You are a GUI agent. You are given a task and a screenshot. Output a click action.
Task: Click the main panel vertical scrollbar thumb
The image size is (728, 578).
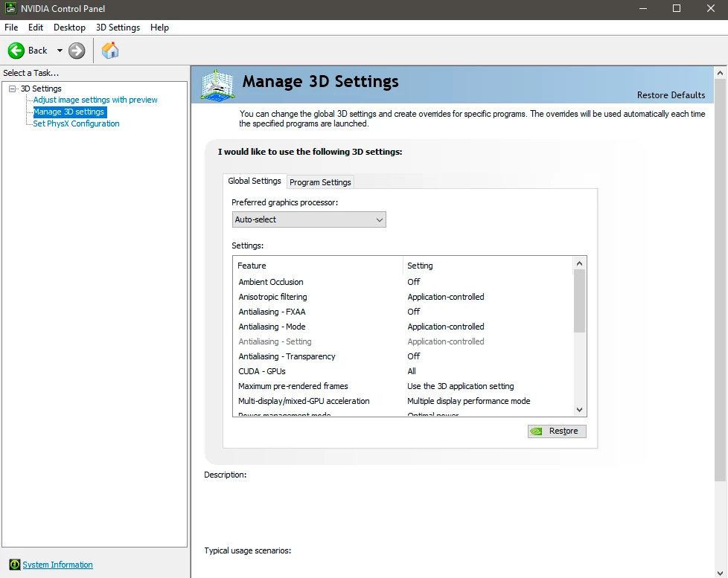tap(720, 280)
